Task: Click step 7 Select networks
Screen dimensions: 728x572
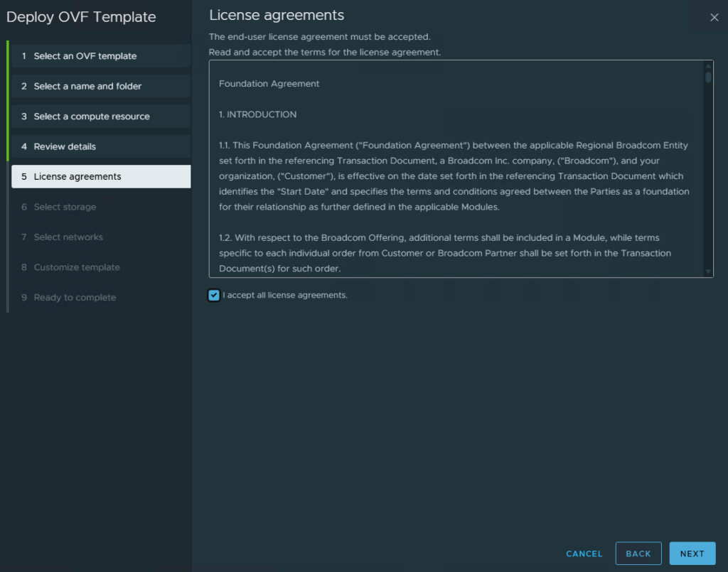Action: pos(101,237)
